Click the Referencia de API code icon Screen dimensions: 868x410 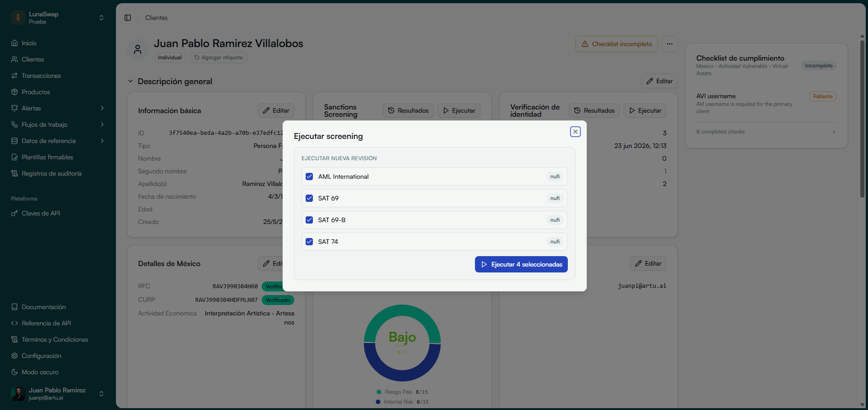coord(14,323)
